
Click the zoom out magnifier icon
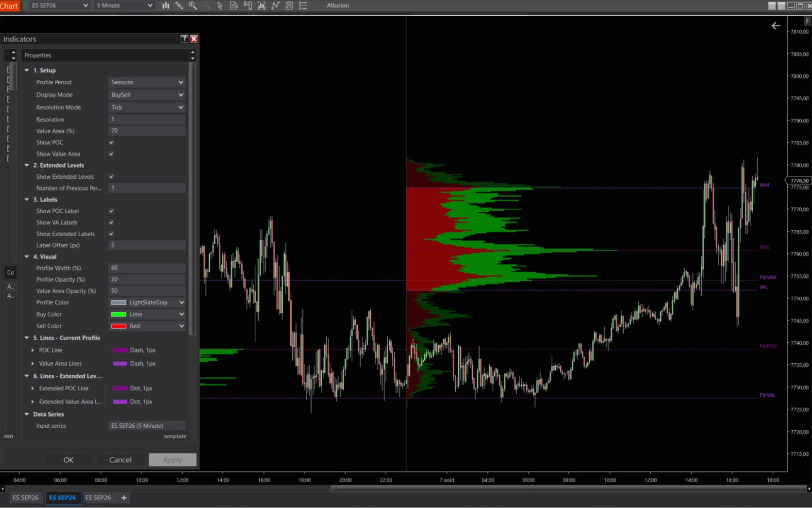[x=207, y=6]
